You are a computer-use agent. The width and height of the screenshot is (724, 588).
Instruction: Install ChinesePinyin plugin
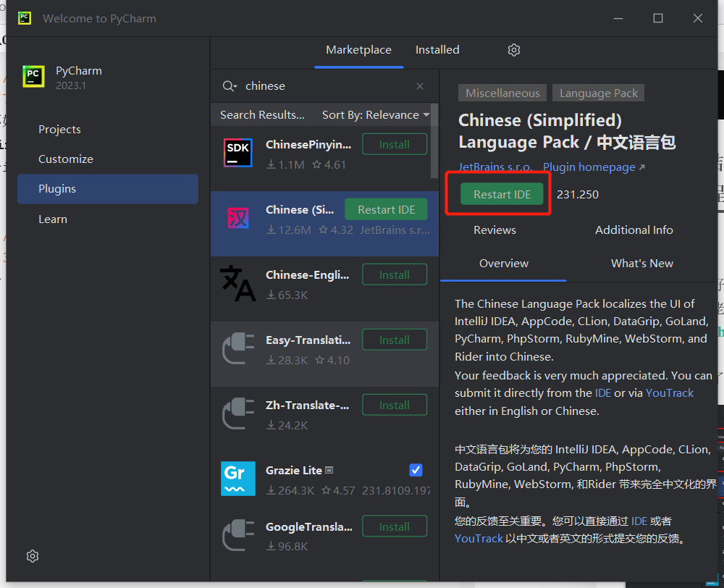point(395,145)
